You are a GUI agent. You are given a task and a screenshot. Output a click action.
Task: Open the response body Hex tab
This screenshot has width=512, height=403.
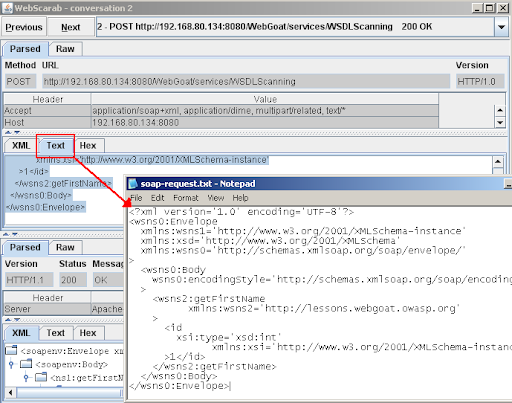88,333
